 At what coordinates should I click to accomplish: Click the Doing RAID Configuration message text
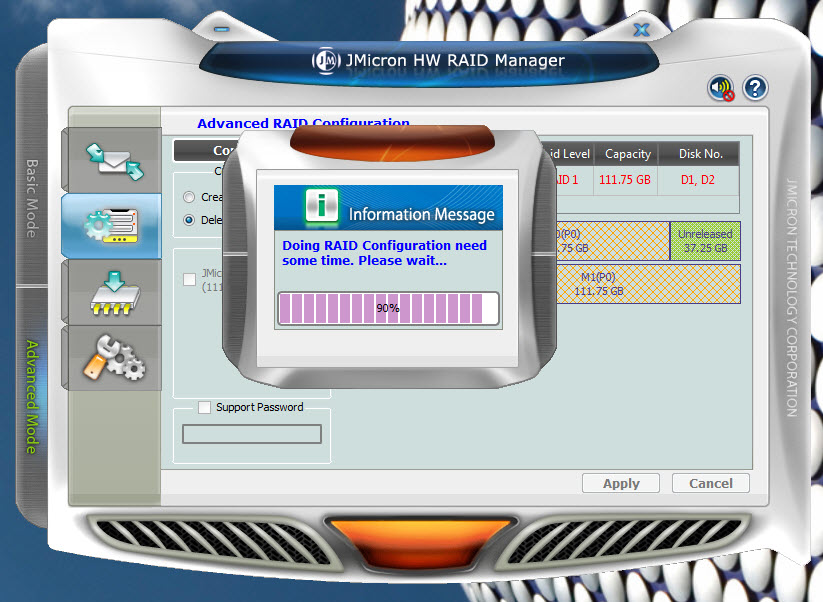(384, 253)
